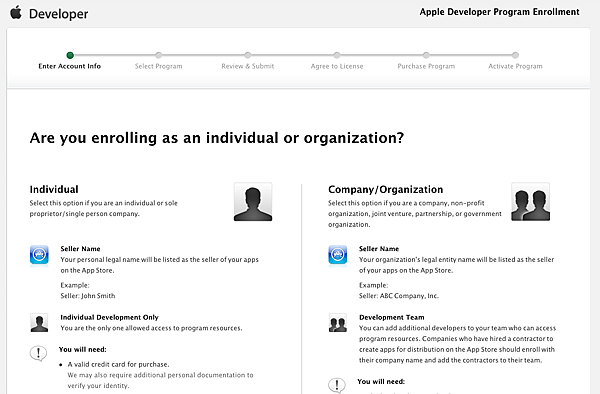Click the exclamation bubble icon under Company/Organization
Image resolution: width=600 pixels, height=394 pixels.
tap(337, 386)
